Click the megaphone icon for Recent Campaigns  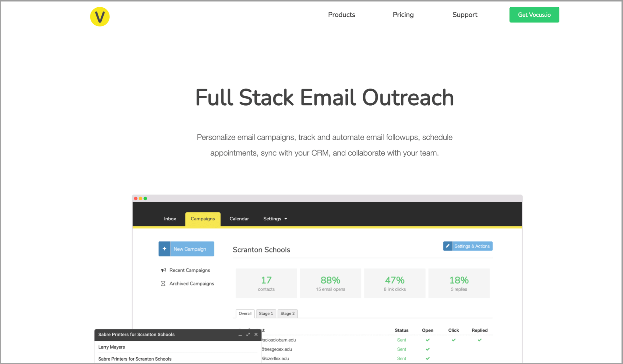164,270
